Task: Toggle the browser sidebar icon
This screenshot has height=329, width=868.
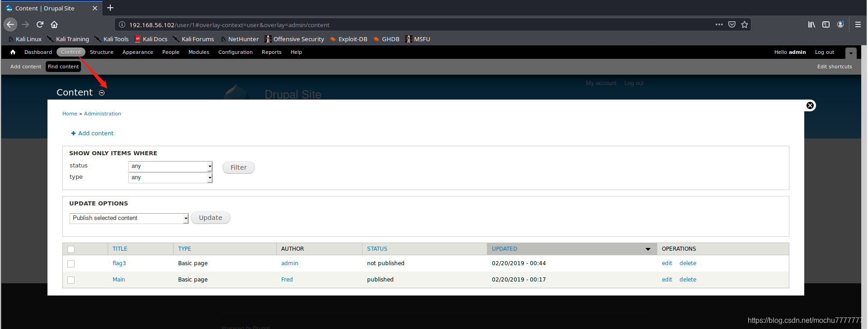Action: 826,24
